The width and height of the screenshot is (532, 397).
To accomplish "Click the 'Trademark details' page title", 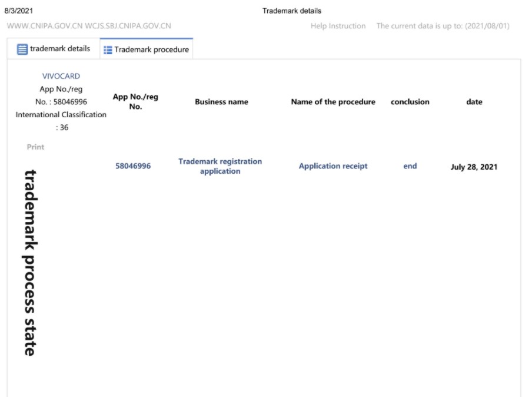I will click(x=292, y=11).
